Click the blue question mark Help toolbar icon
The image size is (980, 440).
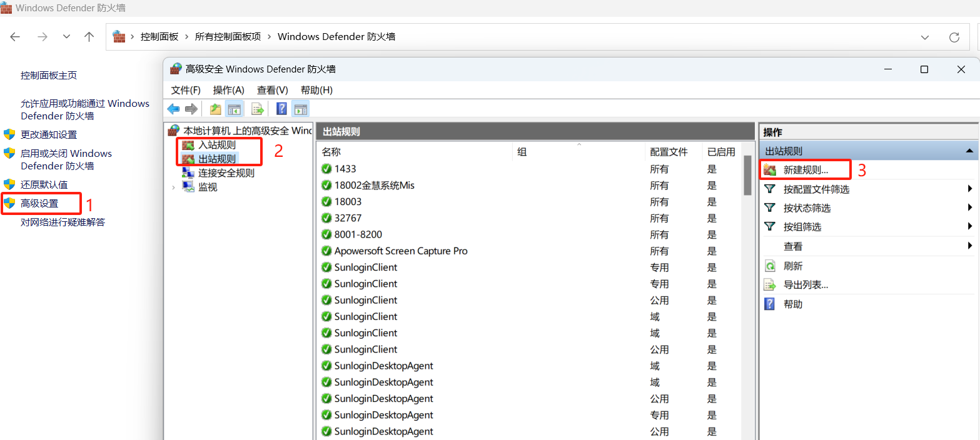(x=281, y=109)
